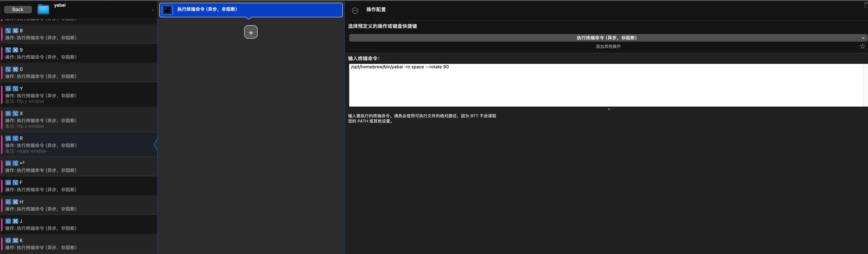The image size is (868, 254).
Task: Click the chevron arrow in the action dropdown
Action: point(863,38)
